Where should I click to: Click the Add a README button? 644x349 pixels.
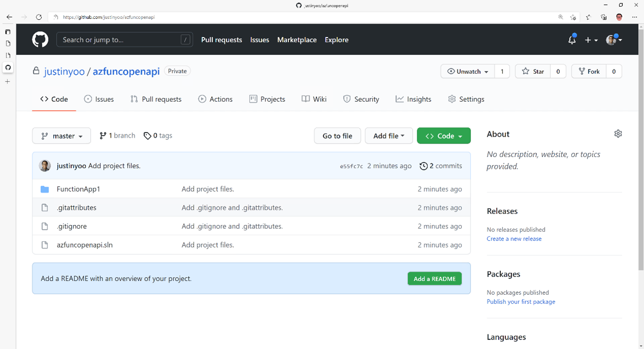coord(434,278)
